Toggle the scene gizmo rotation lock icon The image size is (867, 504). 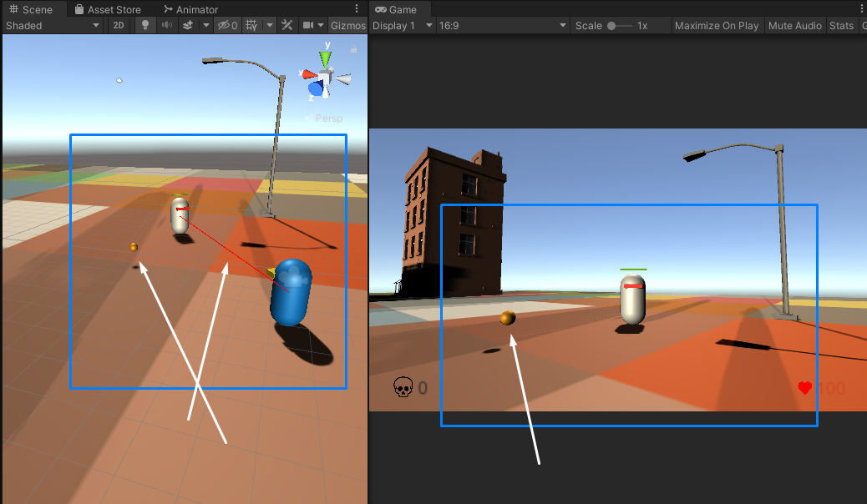pos(353,49)
